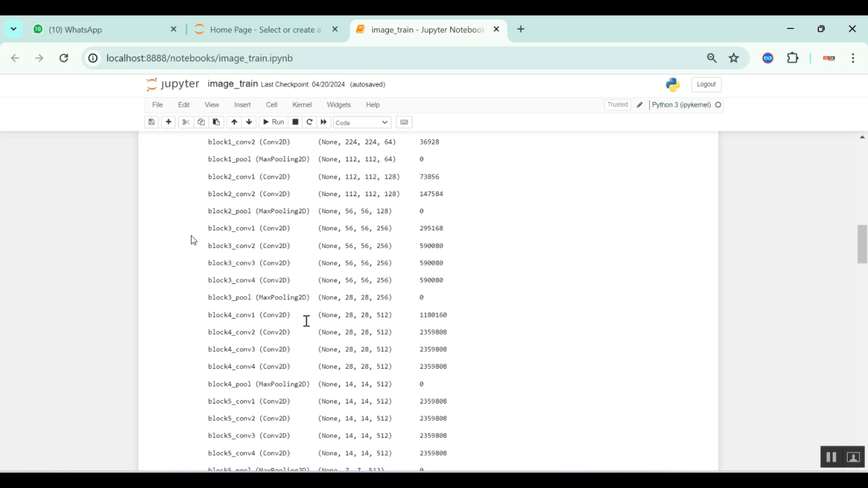Open the Chrome three-dot menu
The image size is (868, 488).
(853, 58)
